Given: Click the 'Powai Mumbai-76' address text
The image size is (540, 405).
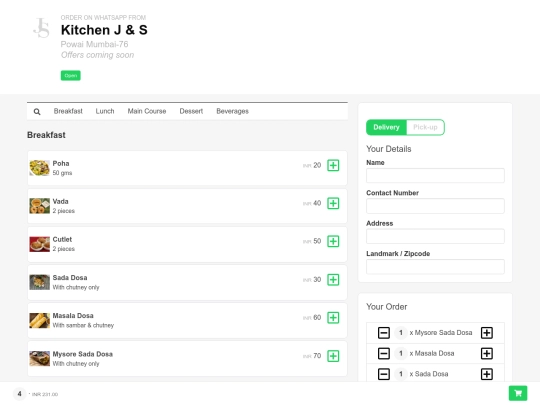Looking at the screenshot, I should tap(94, 44).
